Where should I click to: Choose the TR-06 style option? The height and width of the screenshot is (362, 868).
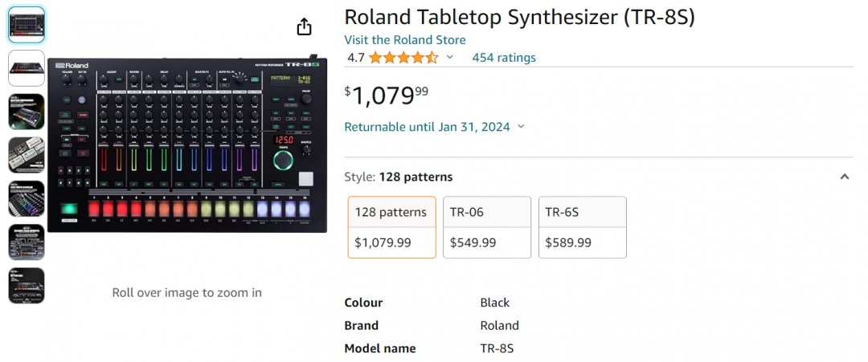[487, 227]
